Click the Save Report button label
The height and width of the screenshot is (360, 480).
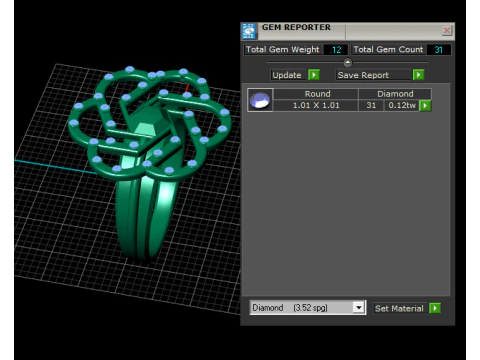[x=363, y=75]
